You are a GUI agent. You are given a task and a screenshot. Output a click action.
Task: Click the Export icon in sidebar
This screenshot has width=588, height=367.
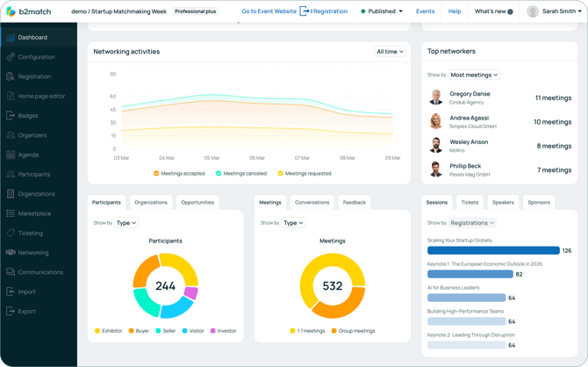pyautogui.click(x=11, y=311)
